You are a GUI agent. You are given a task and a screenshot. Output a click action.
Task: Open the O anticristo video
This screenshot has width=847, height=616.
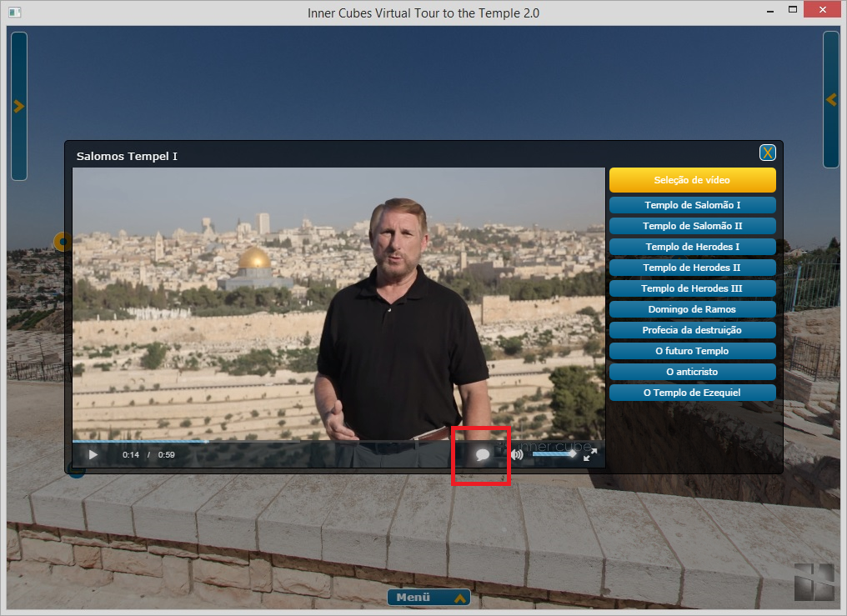point(693,372)
